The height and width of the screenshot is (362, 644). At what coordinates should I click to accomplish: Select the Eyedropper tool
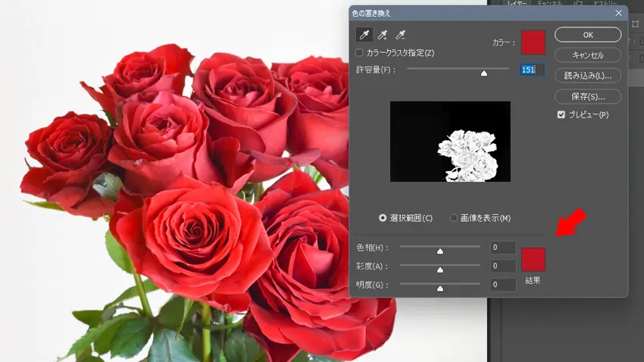364,35
